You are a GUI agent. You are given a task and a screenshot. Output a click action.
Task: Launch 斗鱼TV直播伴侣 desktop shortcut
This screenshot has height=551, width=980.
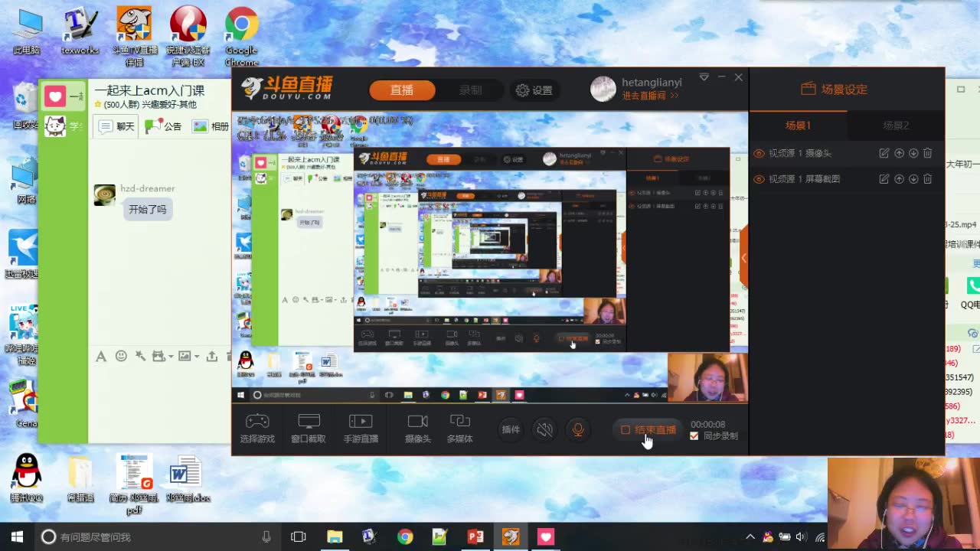point(134,37)
